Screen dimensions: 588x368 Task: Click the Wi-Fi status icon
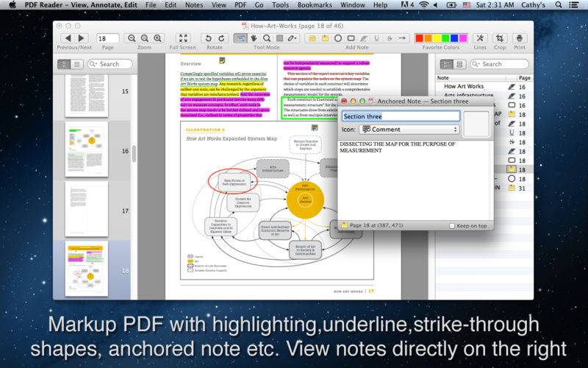(x=424, y=5)
